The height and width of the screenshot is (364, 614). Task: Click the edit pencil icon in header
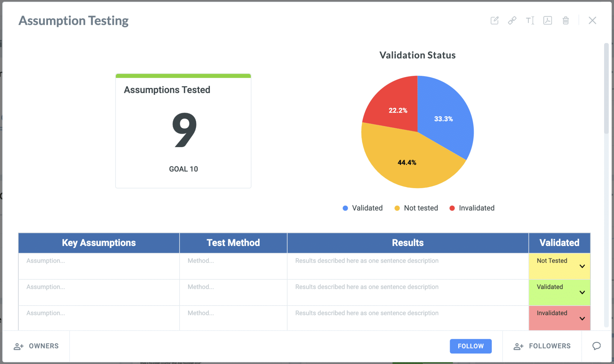tap(494, 20)
